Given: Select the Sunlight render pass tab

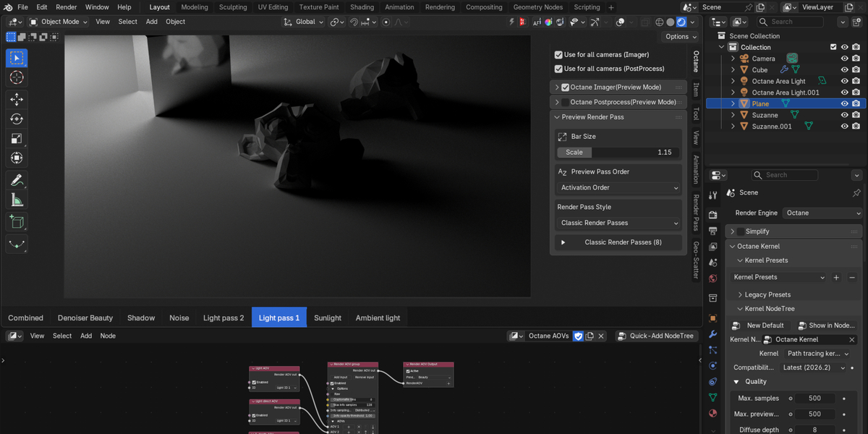Looking at the screenshot, I should click(x=328, y=318).
